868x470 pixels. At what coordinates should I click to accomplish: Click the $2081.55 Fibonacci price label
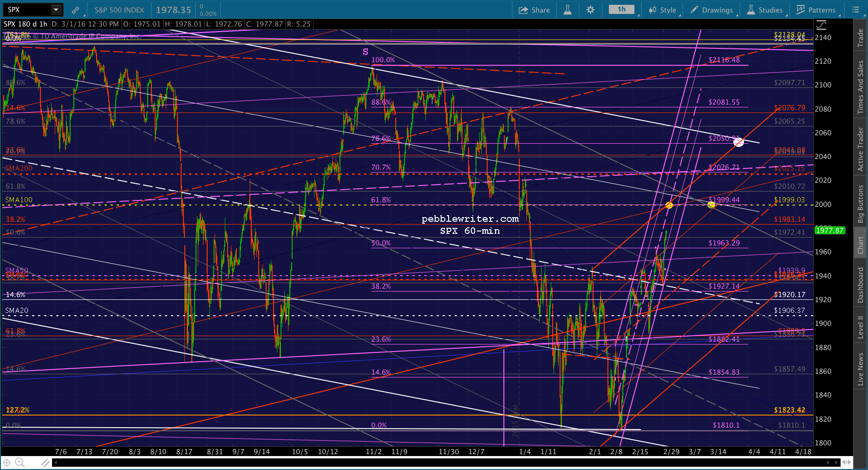[724, 102]
